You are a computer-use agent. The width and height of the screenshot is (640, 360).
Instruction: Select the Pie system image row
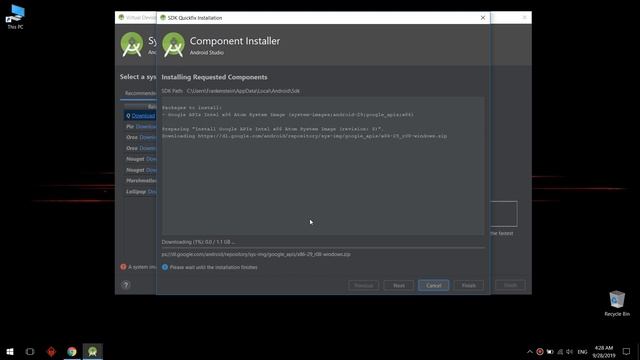pos(140,127)
